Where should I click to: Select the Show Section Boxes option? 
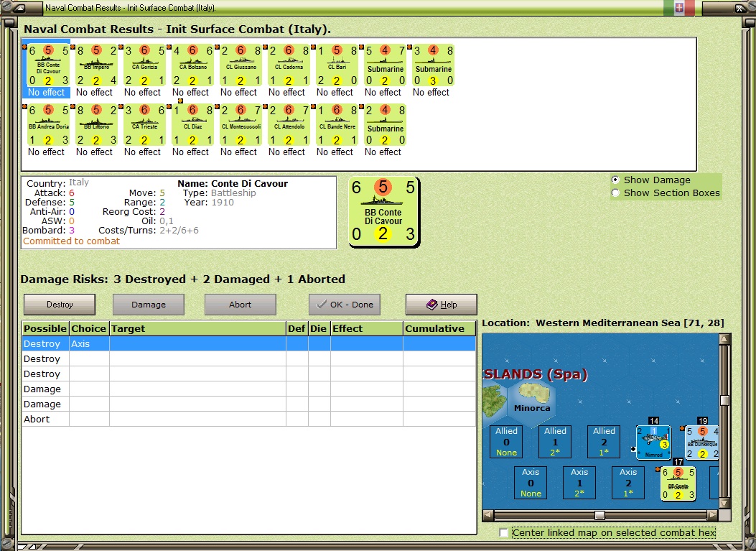pos(615,193)
